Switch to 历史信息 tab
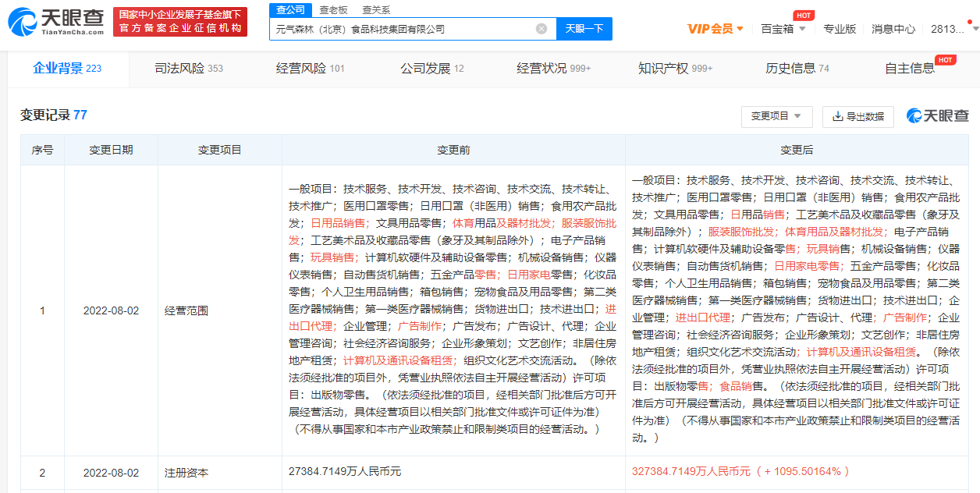 pos(797,69)
